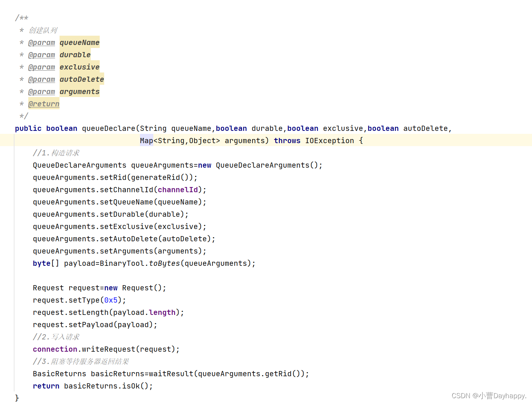
Task: Click the payload.length expression
Action: [144, 312]
